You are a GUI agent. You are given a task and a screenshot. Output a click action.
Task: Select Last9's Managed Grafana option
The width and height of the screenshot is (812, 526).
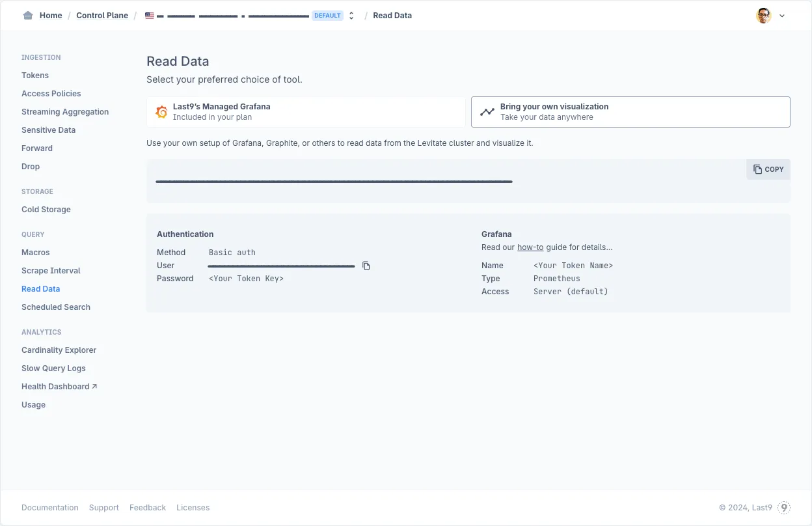tap(305, 112)
